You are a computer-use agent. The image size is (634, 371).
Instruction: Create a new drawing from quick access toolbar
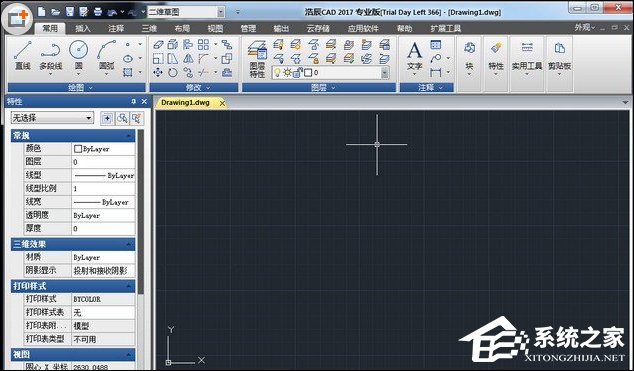pyautogui.click(x=41, y=12)
